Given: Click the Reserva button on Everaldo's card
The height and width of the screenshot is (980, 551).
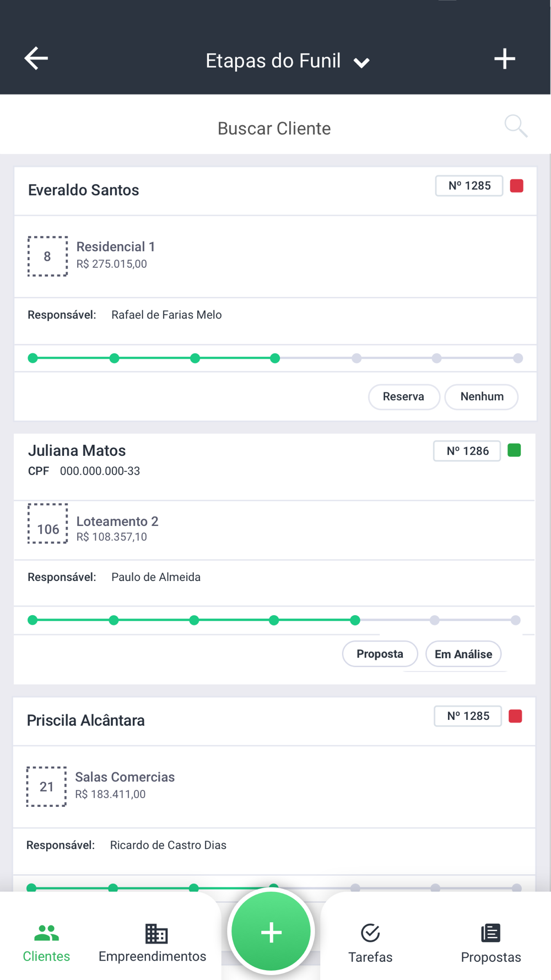Looking at the screenshot, I should pyautogui.click(x=404, y=397).
